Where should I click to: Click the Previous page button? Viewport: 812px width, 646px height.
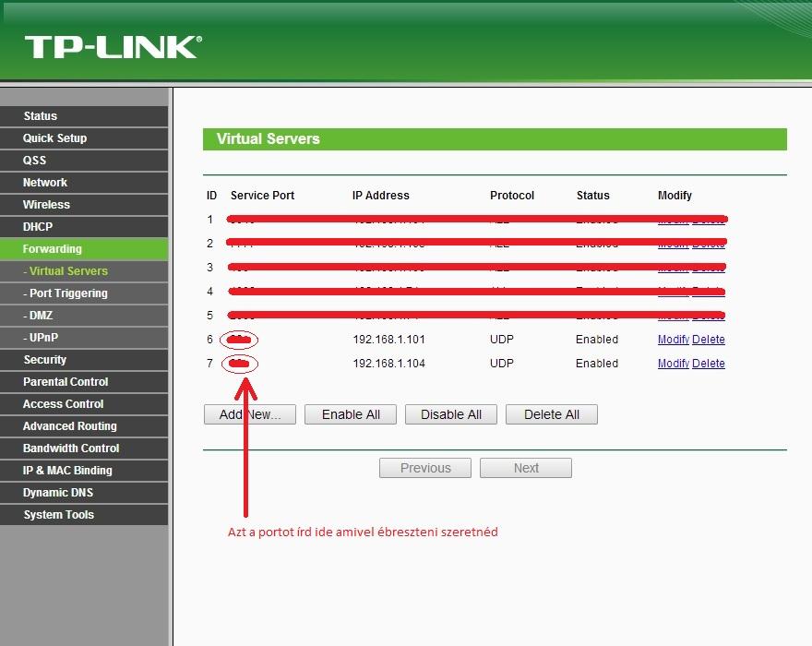(425, 468)
